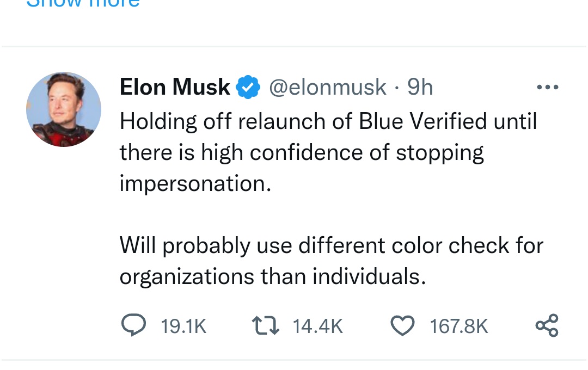Click the Elon Musk display name

(x=174, y=87)
